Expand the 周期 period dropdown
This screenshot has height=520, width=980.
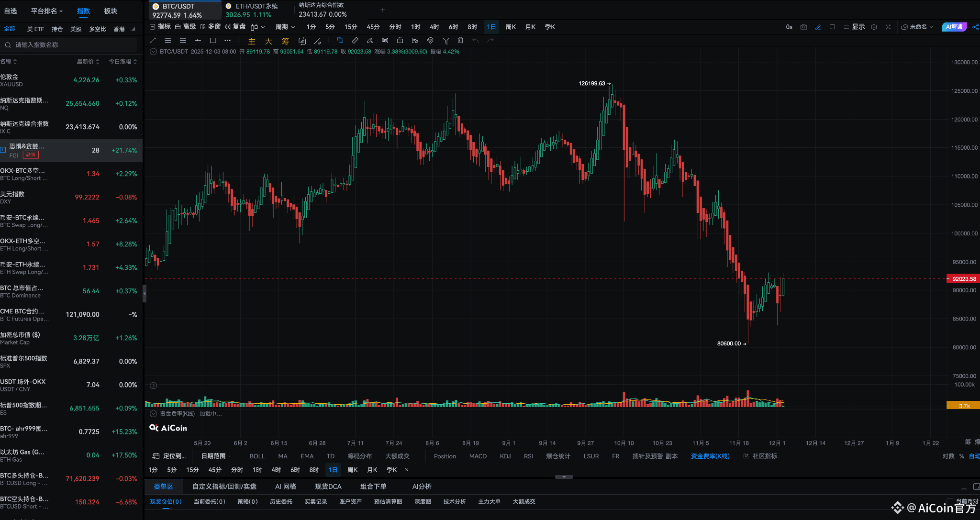[285, 27]
